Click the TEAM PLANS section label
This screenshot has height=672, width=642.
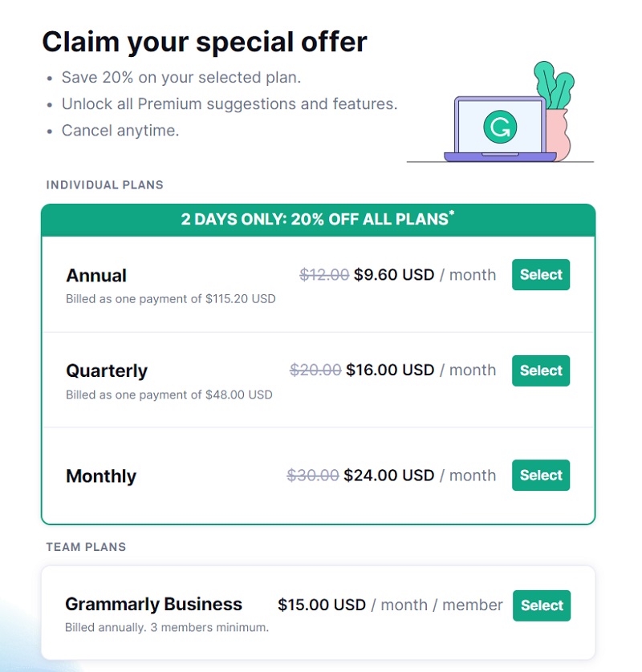click(86, 547)
